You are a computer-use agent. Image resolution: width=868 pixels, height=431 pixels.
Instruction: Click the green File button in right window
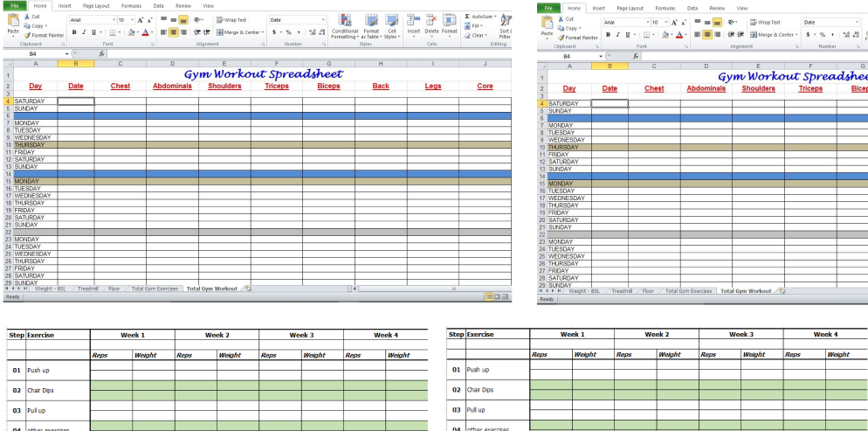(548, 8)
